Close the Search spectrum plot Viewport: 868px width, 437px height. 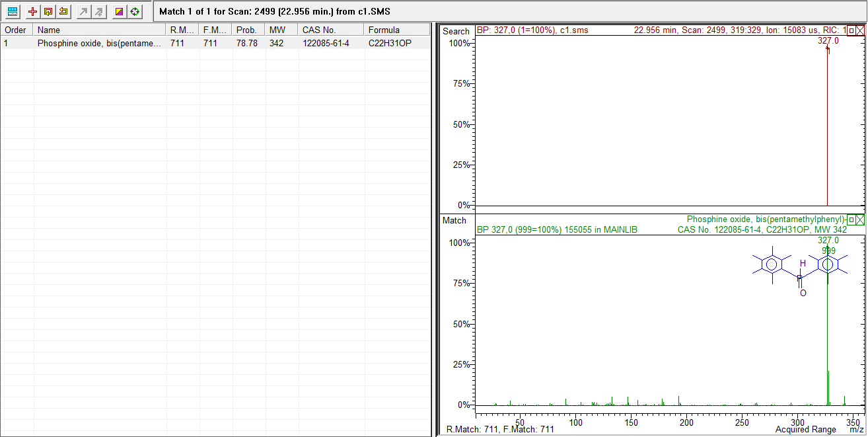tap(860, 30)
